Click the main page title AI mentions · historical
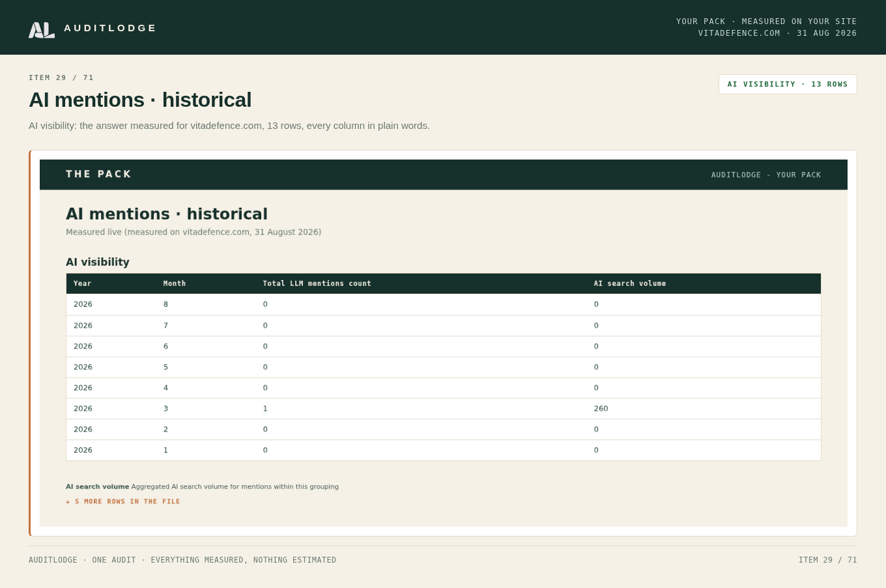 (x=140, y=100)
